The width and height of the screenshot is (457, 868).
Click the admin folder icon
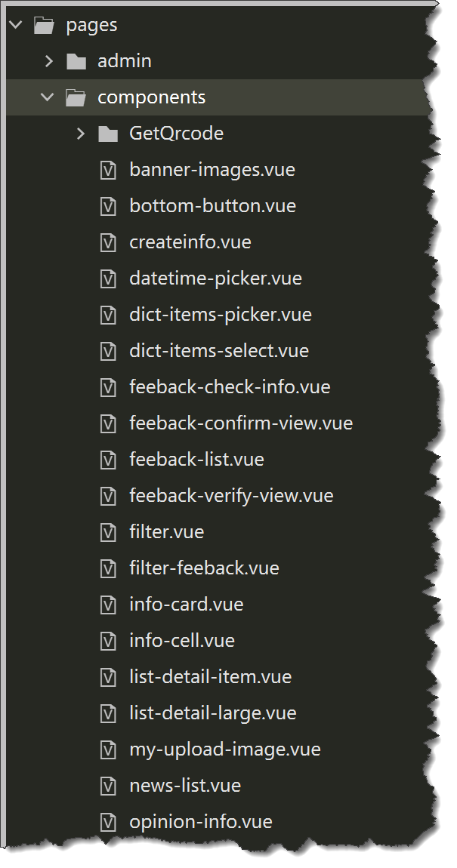tap(76, 61)
